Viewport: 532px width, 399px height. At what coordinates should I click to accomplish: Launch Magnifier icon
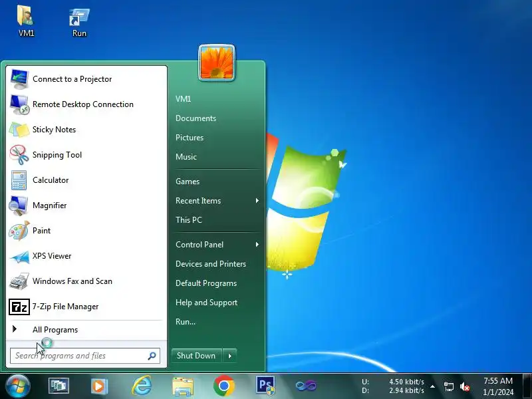[19, 205]
